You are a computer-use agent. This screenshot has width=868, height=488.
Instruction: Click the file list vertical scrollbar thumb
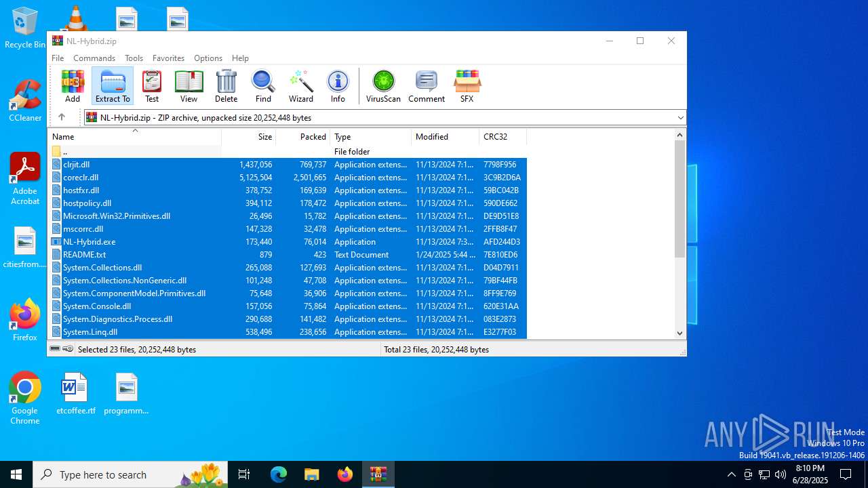pyautogui.click(x=680, y=199)
